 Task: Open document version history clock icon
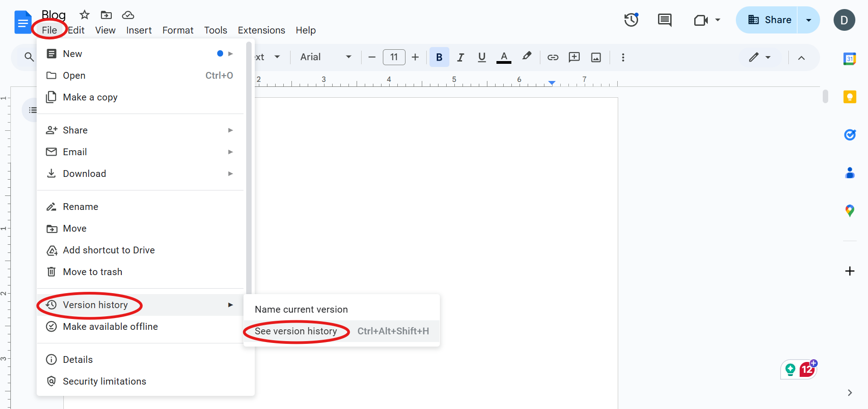(x=630, y=20)
